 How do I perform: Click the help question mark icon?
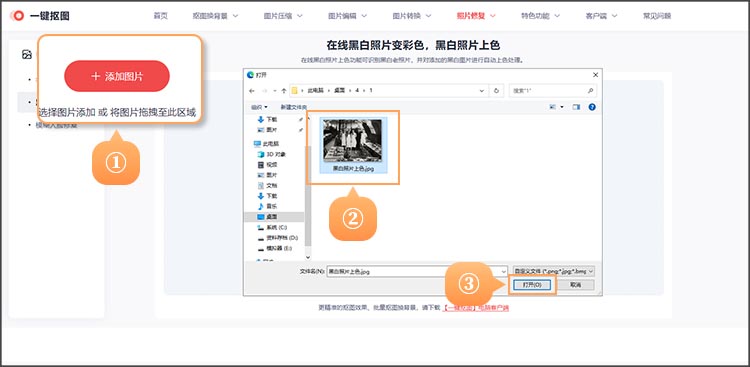(592, 107)
